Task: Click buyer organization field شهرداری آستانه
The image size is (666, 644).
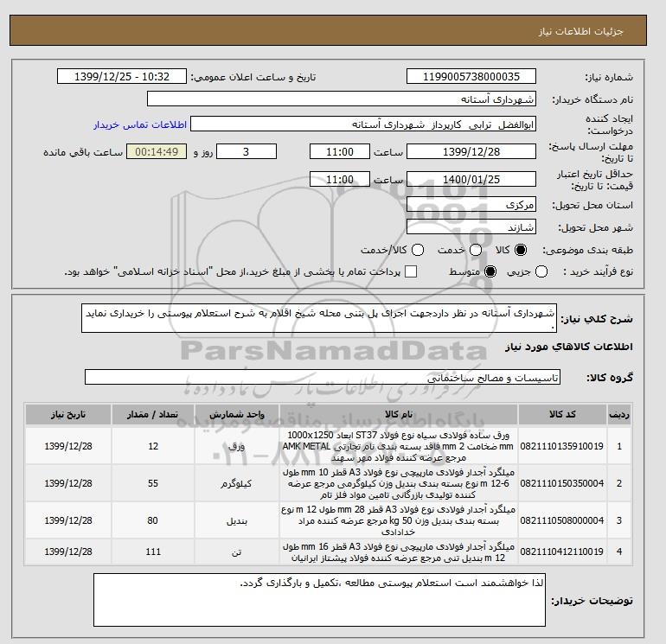Action: pos(342,99)
